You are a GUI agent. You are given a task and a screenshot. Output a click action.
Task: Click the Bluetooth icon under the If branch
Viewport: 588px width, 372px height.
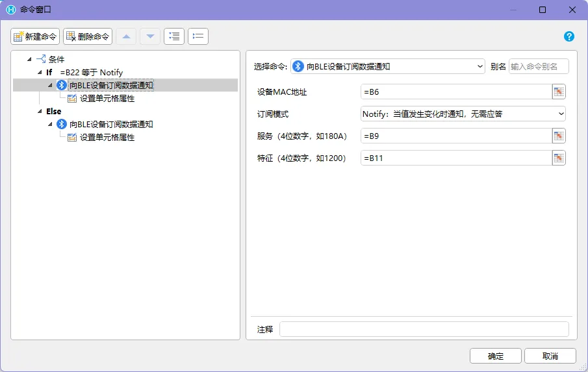click(x=62, y=85)
